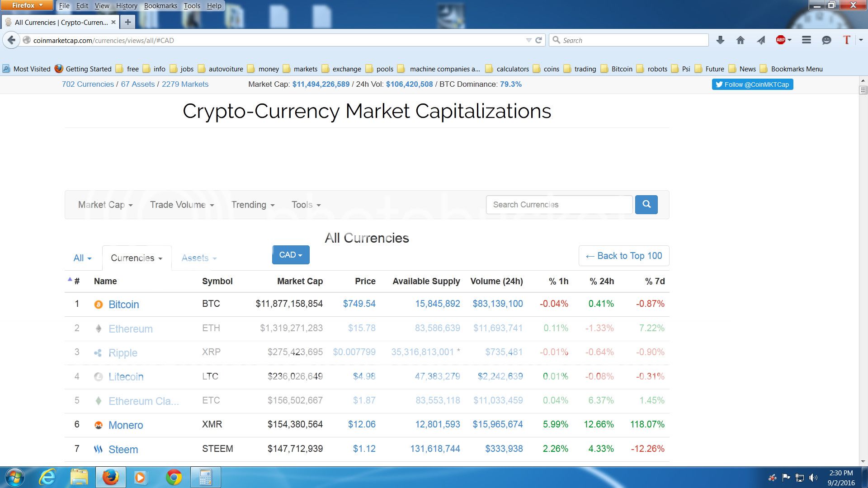Click Back to Top 100 button

(x=624, y=256)
